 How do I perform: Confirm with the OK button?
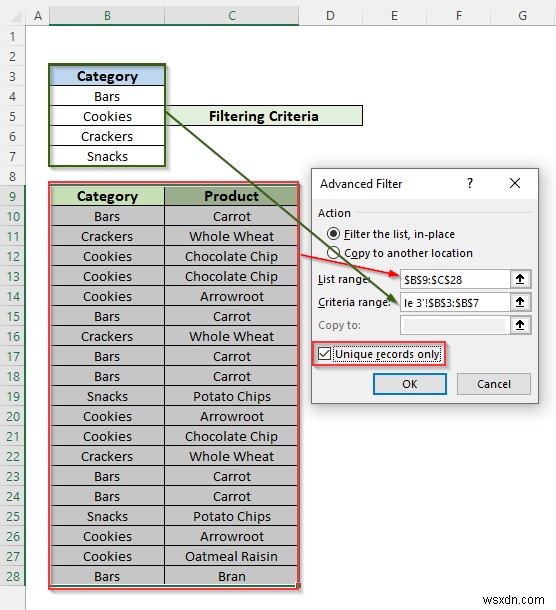click(410, 384)
